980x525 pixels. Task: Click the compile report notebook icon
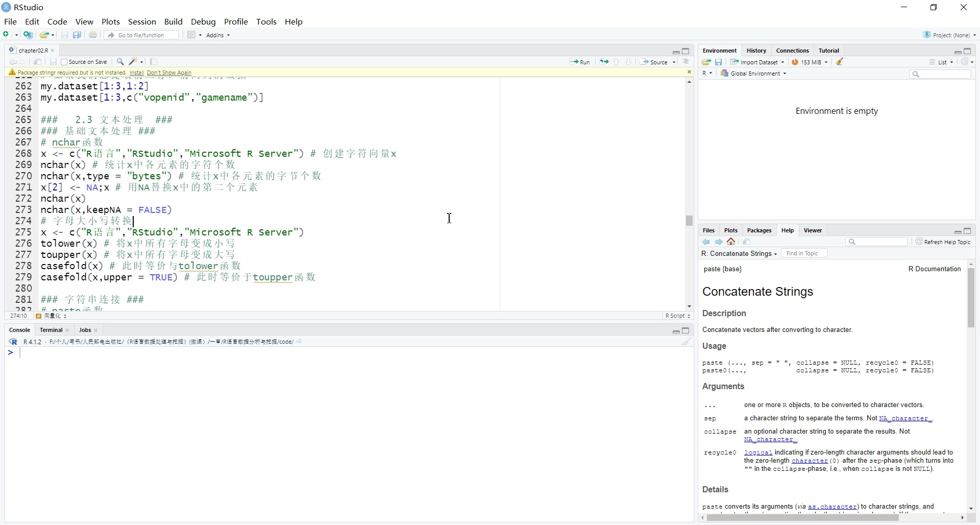[154, 62]
